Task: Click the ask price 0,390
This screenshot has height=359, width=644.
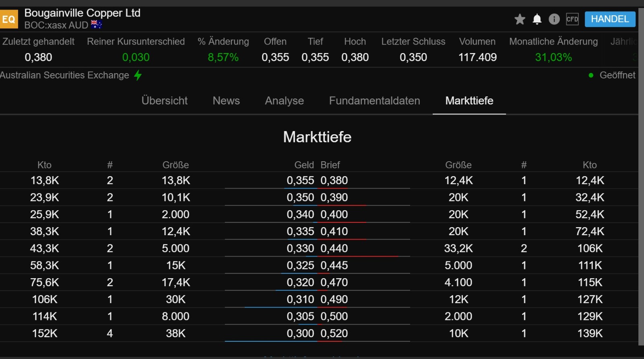Action: tap(334, 197)
